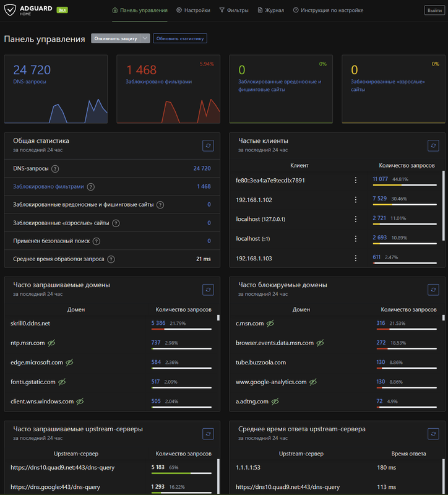Switch to the Журнал page
Image resolution: width=448 pixels, height=495 pixels.
[x=271, y=11]
